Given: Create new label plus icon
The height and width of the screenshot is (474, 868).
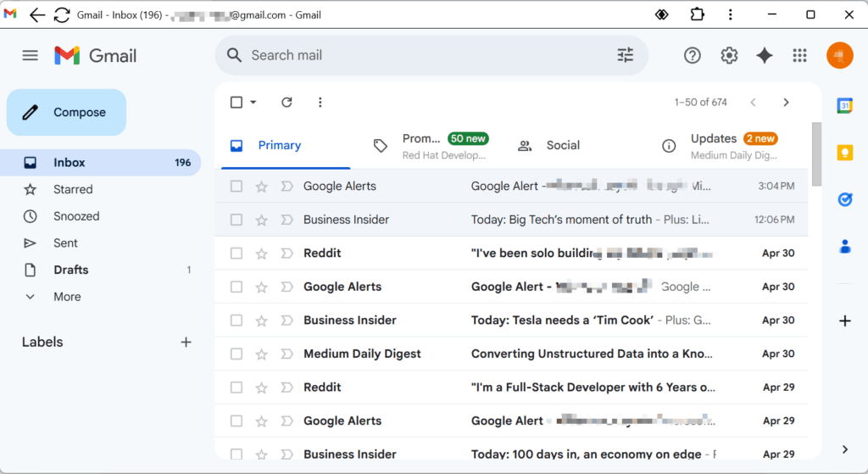Looking at the screenshot, I should (186, 343).
